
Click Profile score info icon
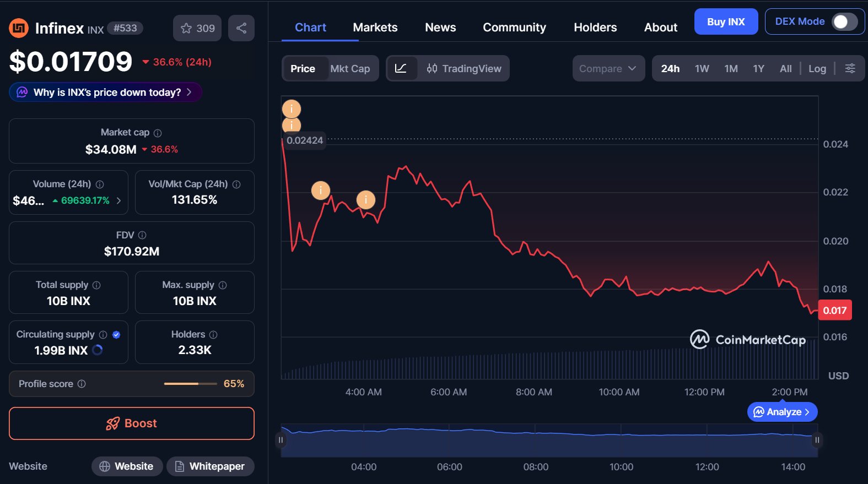pyautogui.click(x=82, y=384)
